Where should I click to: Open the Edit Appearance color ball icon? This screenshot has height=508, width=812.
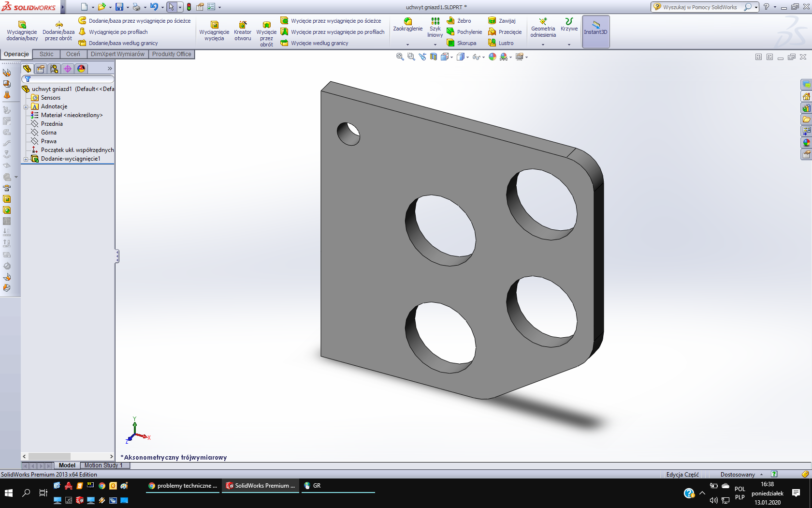[x=493, y=57]
